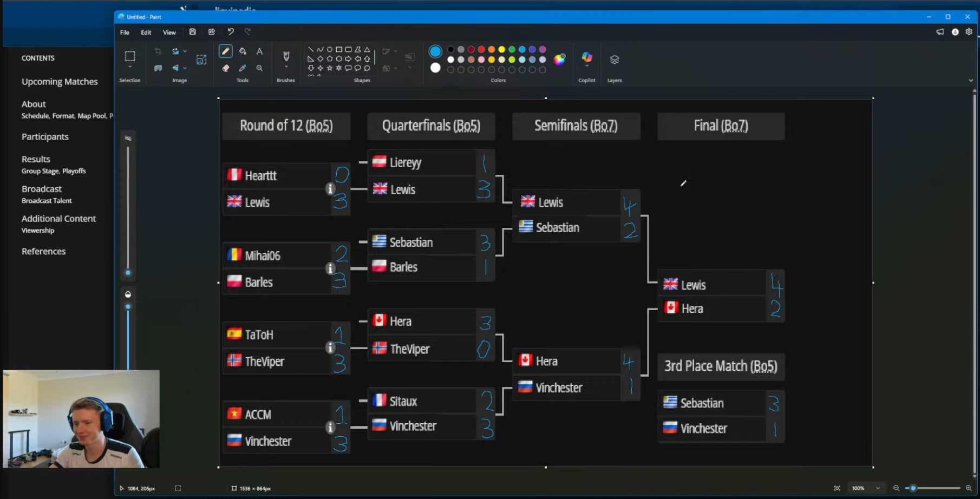This screenshot has width=980, height=499.
Task: Activate the Text tool
Action: coord(259,51)
